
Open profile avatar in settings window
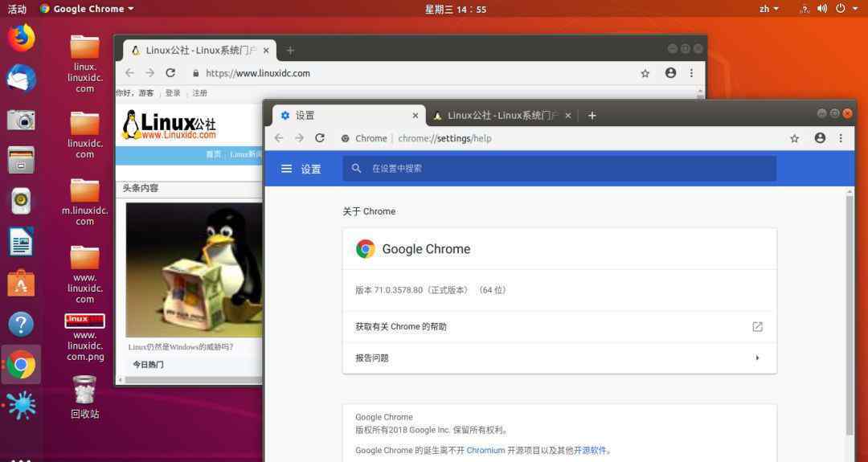[x=820, y=138]
